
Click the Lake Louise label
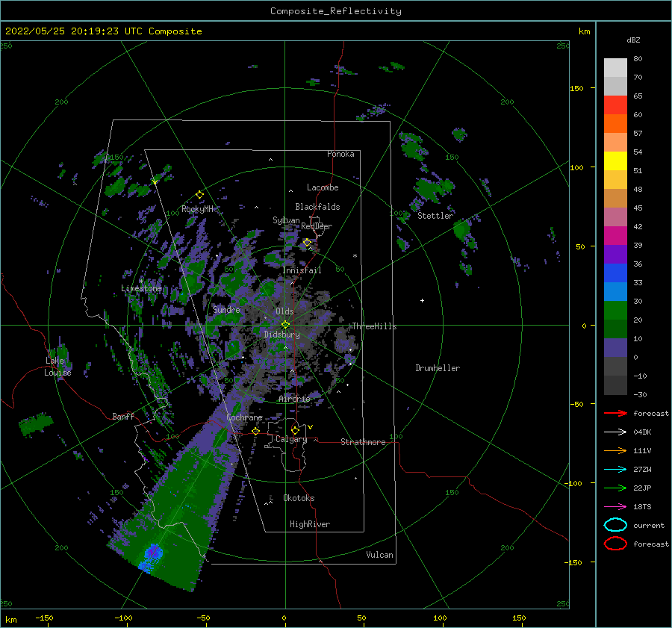58,367
